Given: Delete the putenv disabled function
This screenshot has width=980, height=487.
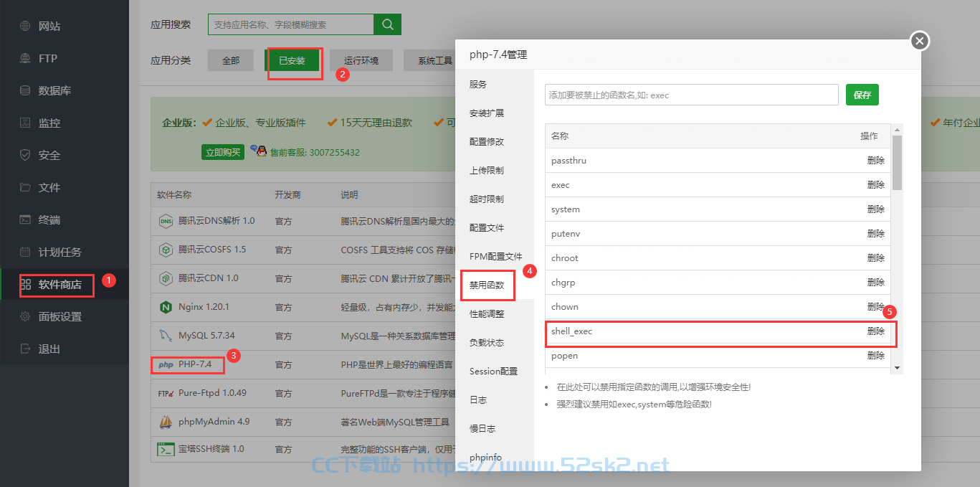Looking at the screenshot, I should click(x=876, y=234).
